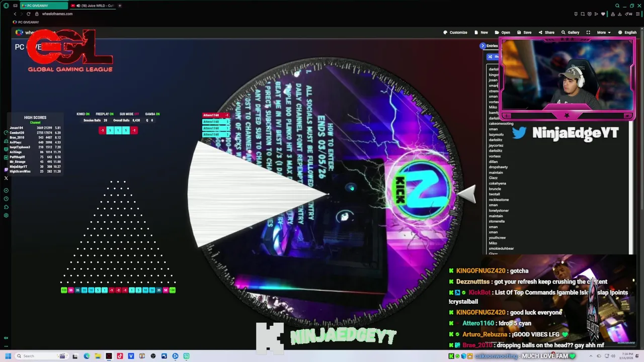
Task: Click the smokieduhbear entry in the list
Action: pyautogui.click(x=501, y=248)
